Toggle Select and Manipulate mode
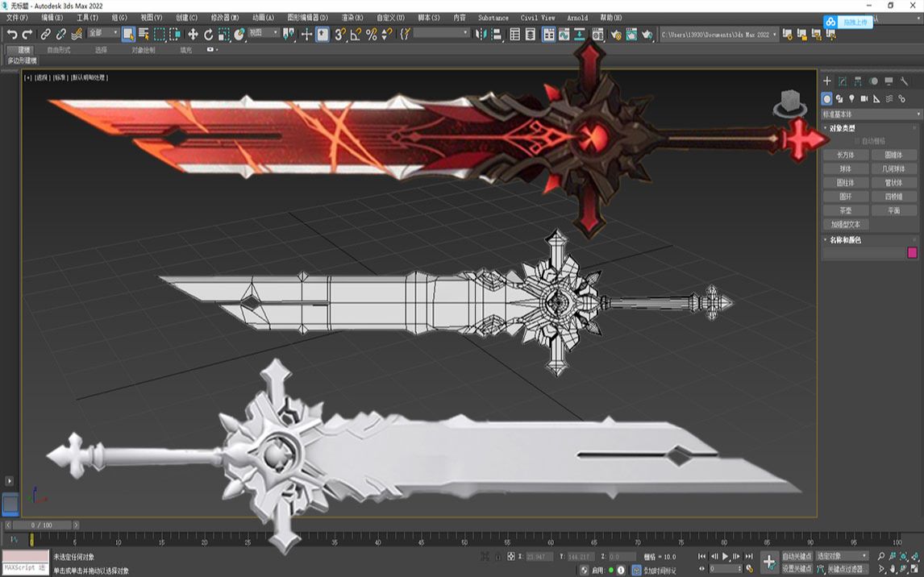The height and width of the screenshot is (577, 924). 306,34
